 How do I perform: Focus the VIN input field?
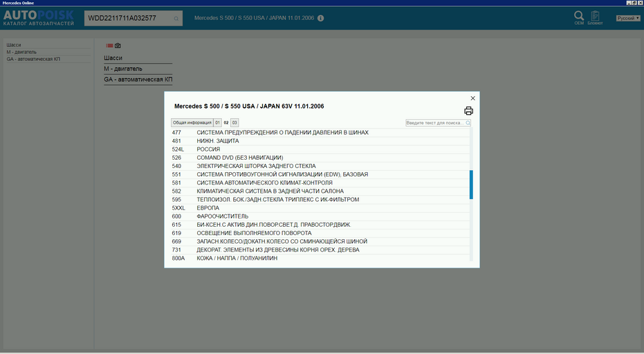[129, 18]
